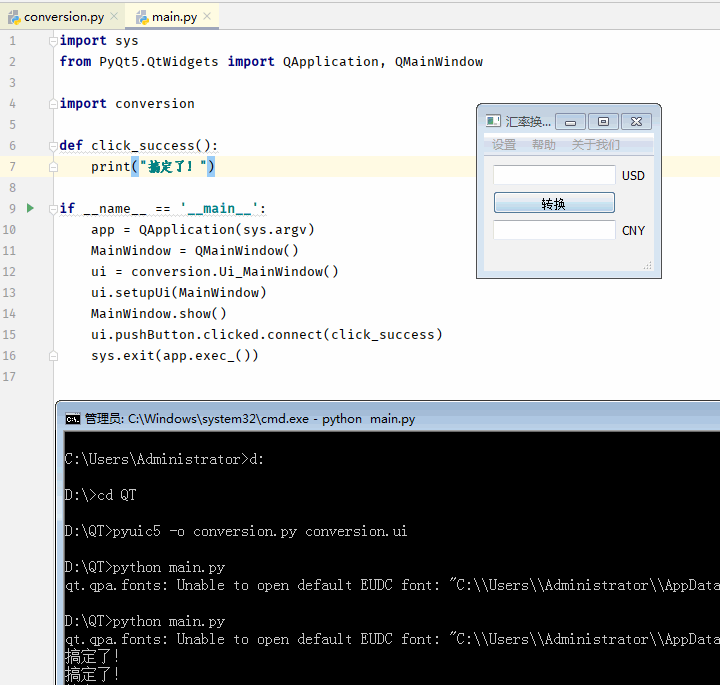This screenshot has width=720, height=685.
Task: Click the resize grip of converter window
Action: [x=647, y=265]
